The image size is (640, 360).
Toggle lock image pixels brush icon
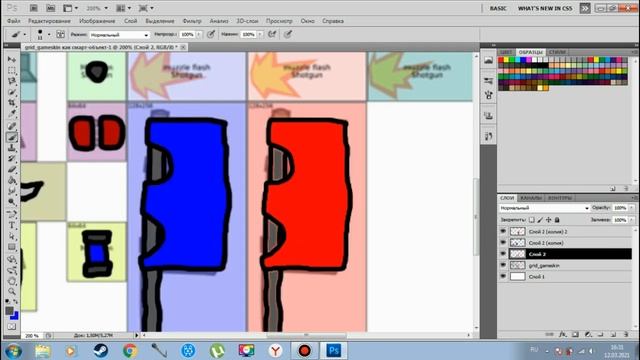(x=540, y=220)
